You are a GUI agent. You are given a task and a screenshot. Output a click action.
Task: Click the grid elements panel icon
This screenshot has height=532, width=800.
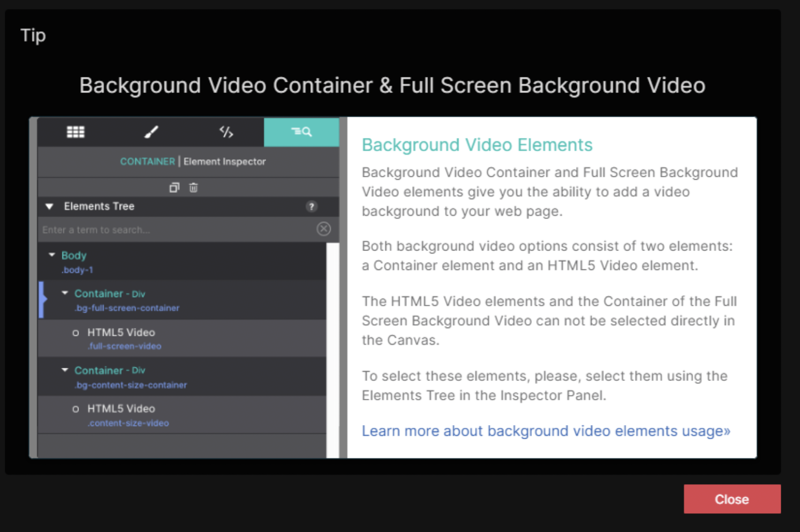pos(76,132)
